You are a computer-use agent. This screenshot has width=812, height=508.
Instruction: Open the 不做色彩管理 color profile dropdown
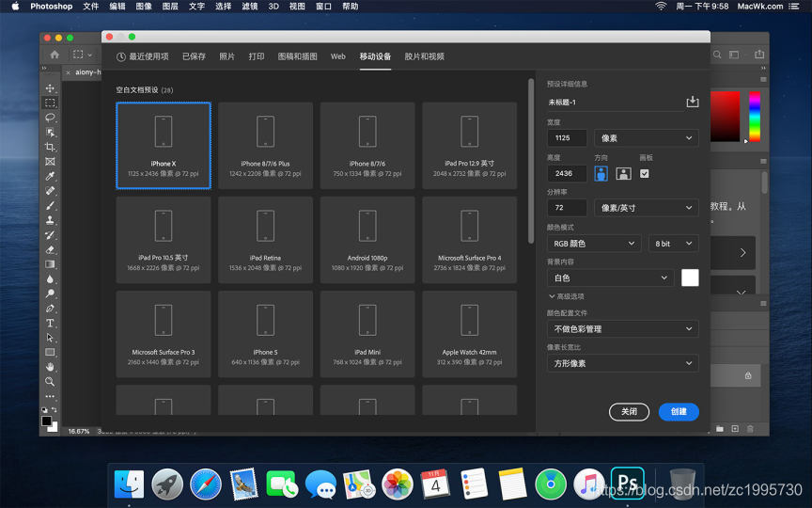pos(622,328)
